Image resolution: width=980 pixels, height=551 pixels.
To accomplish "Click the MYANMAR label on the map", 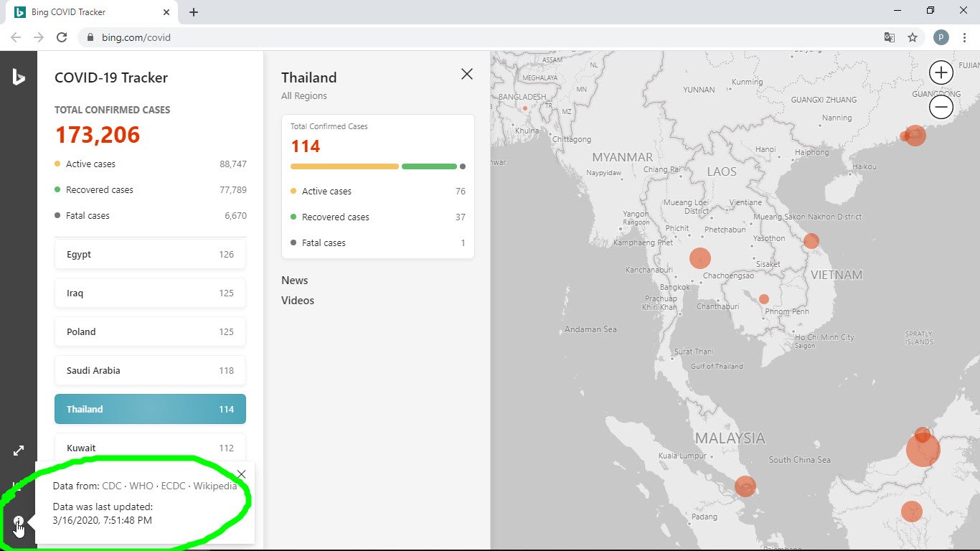I will pos(623,157).
